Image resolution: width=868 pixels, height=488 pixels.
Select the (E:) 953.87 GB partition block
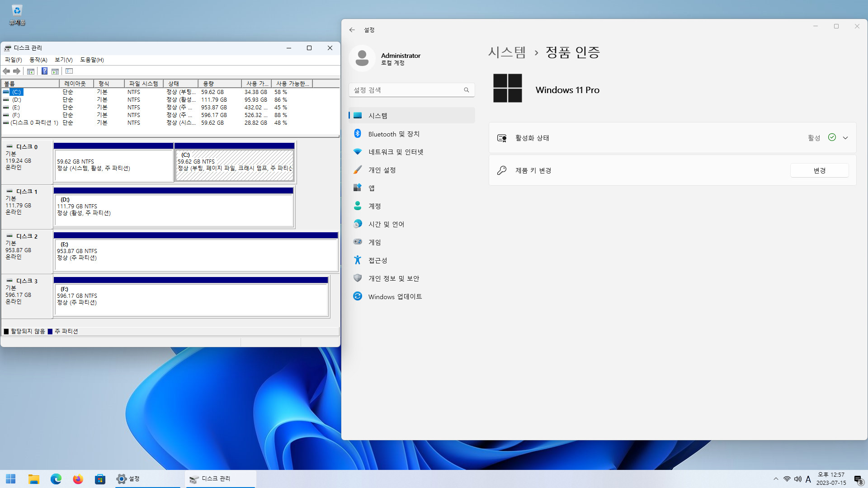click(x=196, y=252)
